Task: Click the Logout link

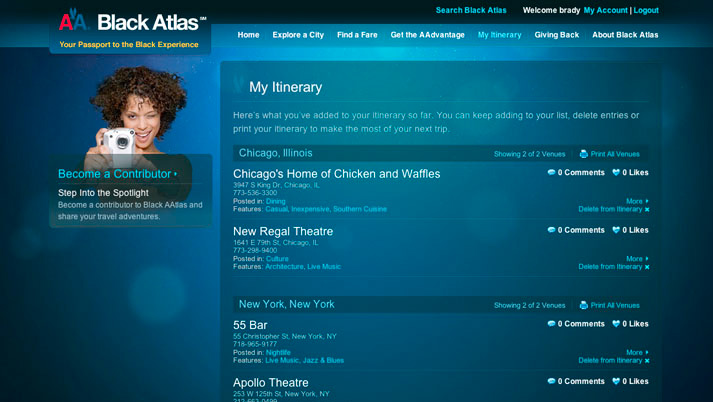Action: 646,10
